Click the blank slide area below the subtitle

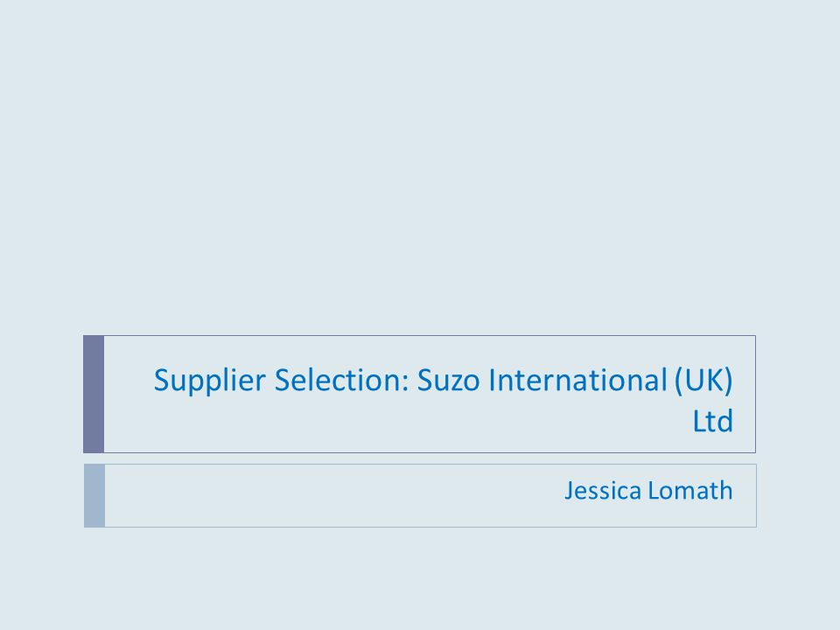pos(420,579)
